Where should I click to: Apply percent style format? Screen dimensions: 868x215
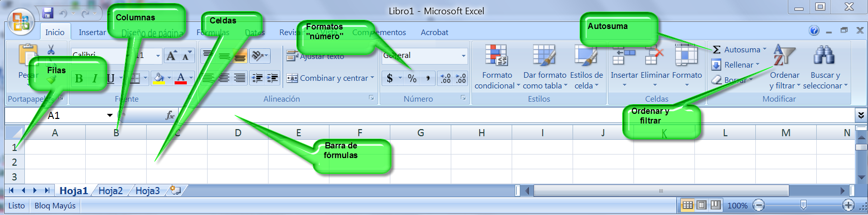coord(412,78)
